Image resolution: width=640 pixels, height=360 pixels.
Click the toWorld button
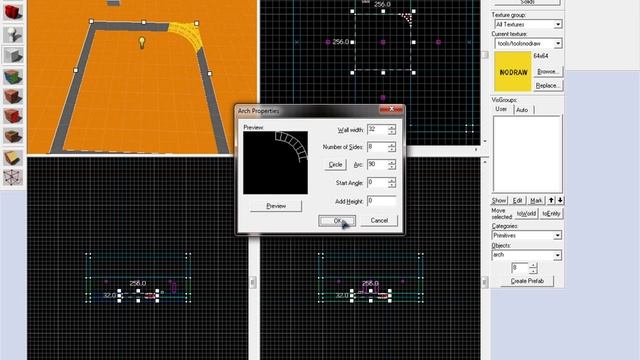pos(526,214)
